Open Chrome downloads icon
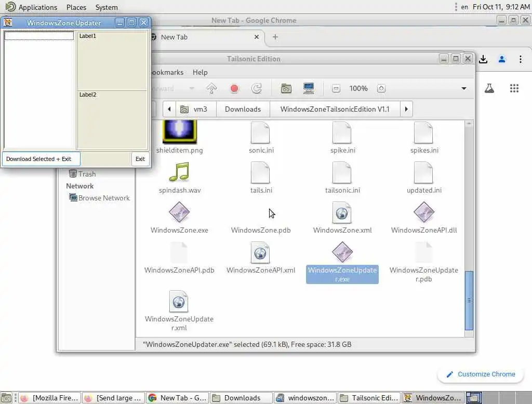Viewport: 532px width, 404px height. (483, 59)
